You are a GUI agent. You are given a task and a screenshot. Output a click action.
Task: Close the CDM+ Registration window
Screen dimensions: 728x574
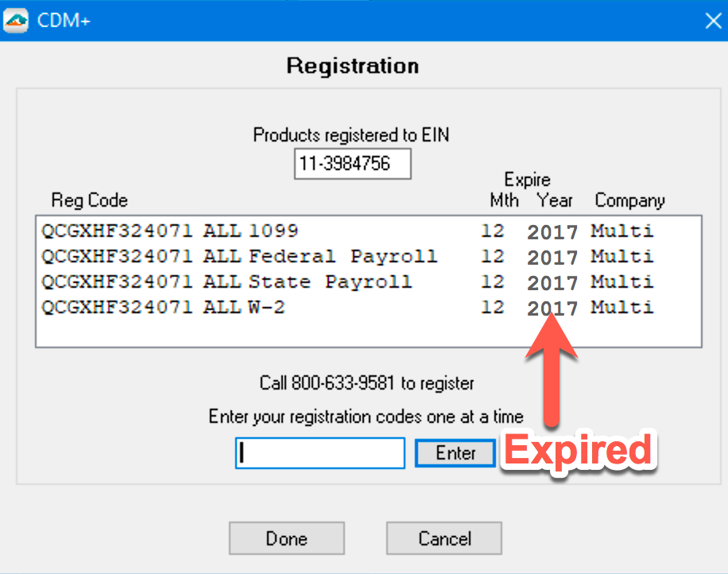713,21
